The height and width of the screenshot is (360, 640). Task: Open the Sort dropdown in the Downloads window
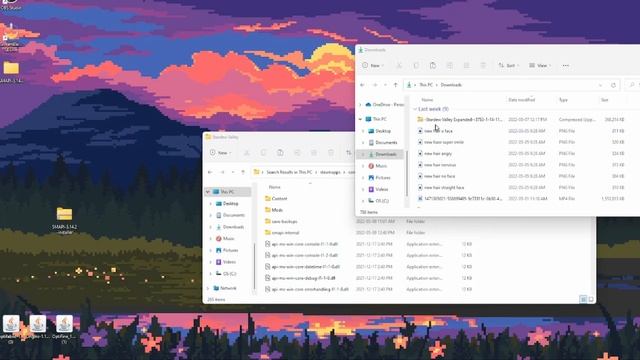[x=509, y=65]
